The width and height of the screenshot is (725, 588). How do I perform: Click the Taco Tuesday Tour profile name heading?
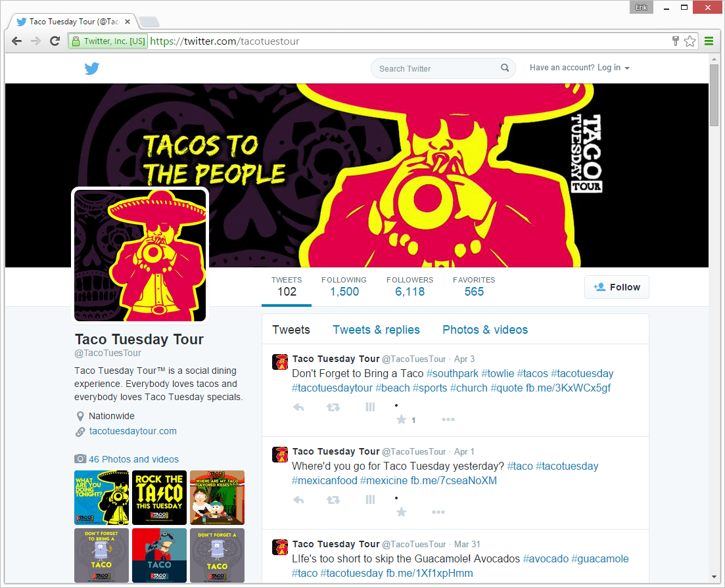139,339
